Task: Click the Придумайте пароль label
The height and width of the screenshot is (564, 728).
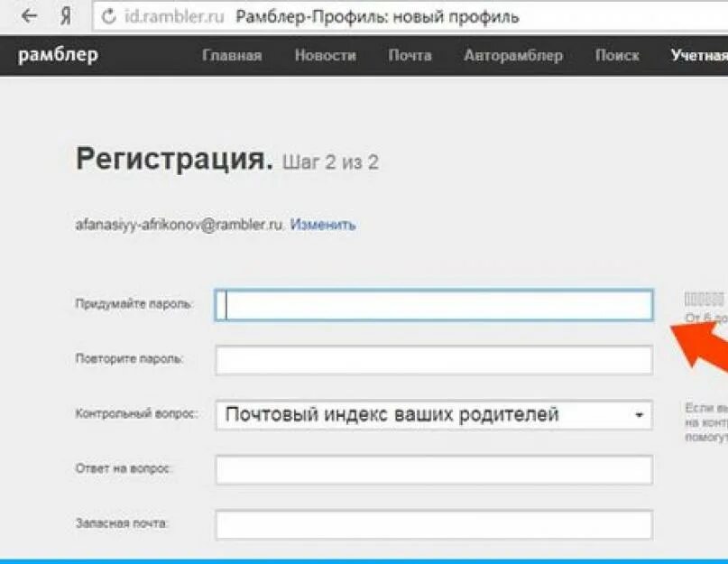Action: coord(134,304)
